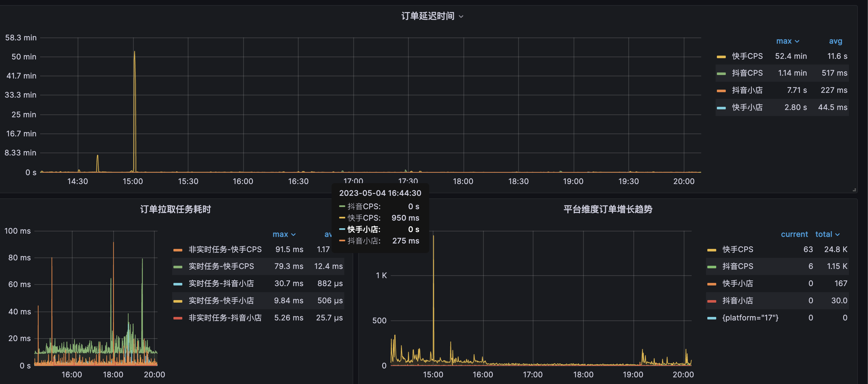868x384 pixels.
Task: Click the 抖音小店: 275 ms tooltip row
Action: coord(379,241)
